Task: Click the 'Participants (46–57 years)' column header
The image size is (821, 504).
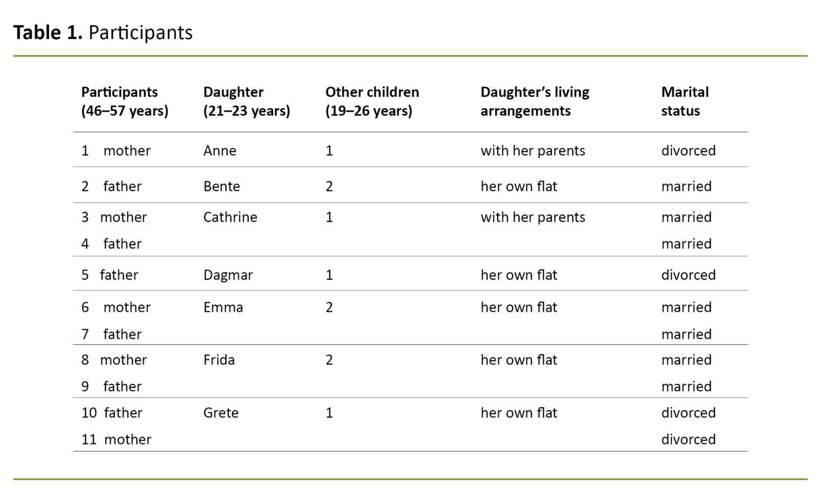Action: click(125, 102)
